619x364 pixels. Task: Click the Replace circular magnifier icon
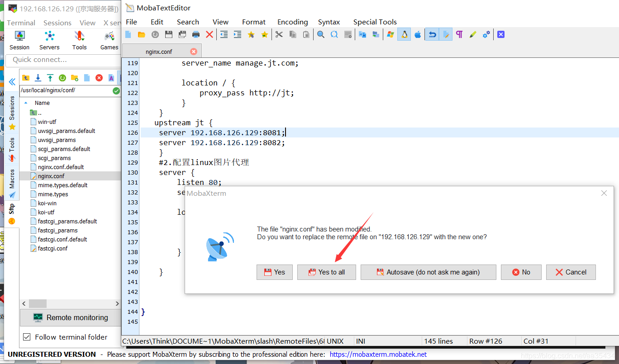click(334, 34)
